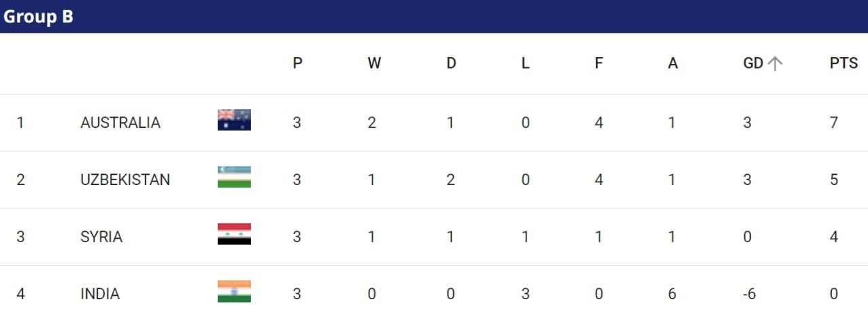Viewport: 868px width, 319px height.
Task: Click Australia's points value 7
Action: click(834, 122)
